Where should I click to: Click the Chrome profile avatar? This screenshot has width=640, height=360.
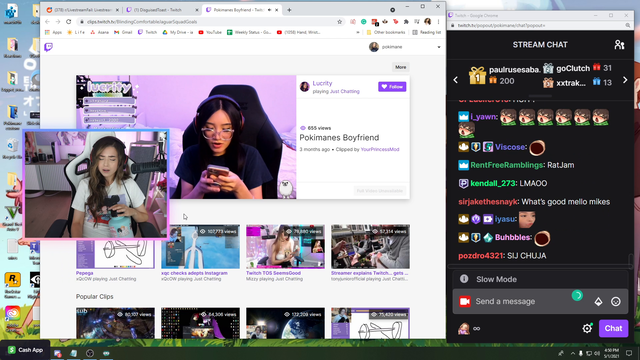point(427,22)
